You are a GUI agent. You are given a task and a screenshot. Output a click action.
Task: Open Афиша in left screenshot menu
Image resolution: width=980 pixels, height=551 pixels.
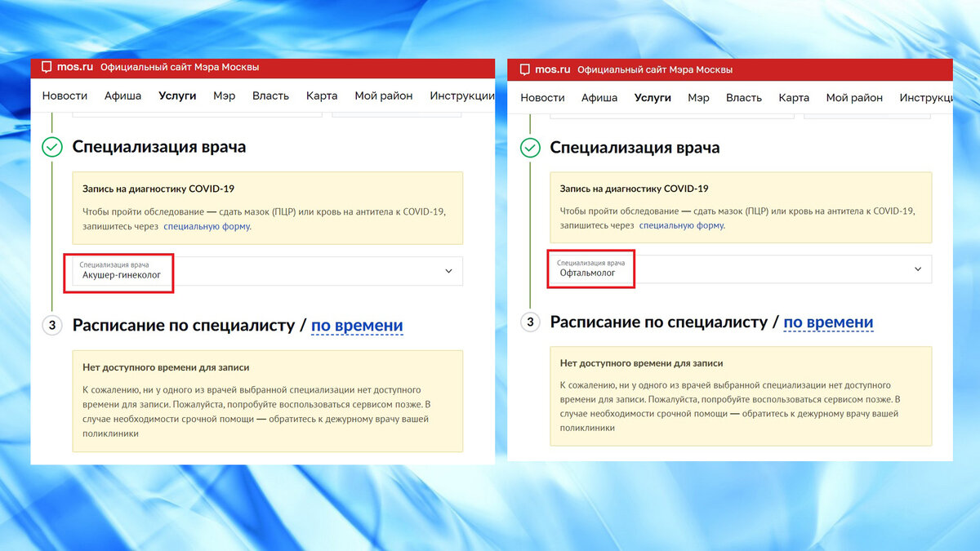click(x=122, y=96)
